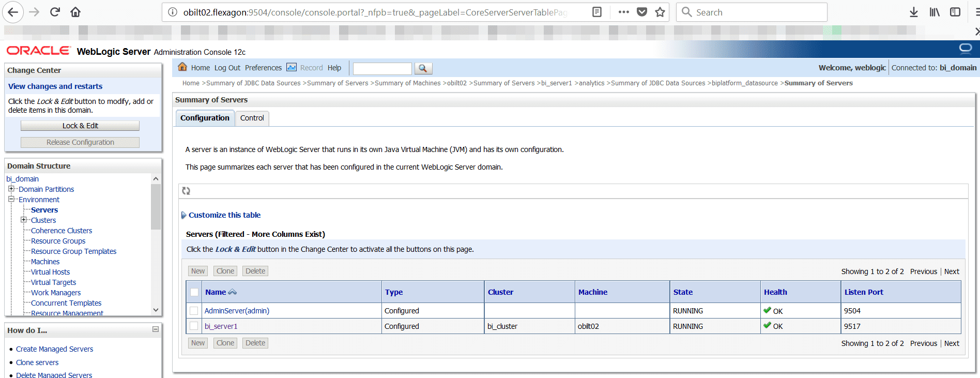
Task: Click Lock & Edit button
Action: point(80,126)
